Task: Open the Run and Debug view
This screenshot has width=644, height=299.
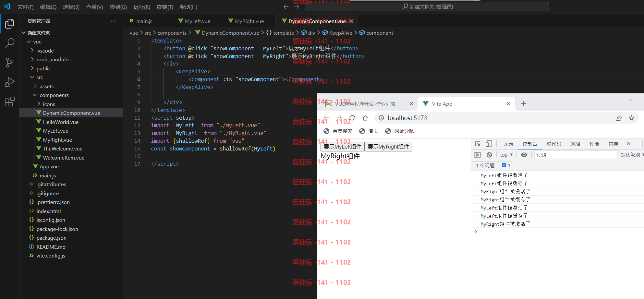Action: tap(10, 82)
